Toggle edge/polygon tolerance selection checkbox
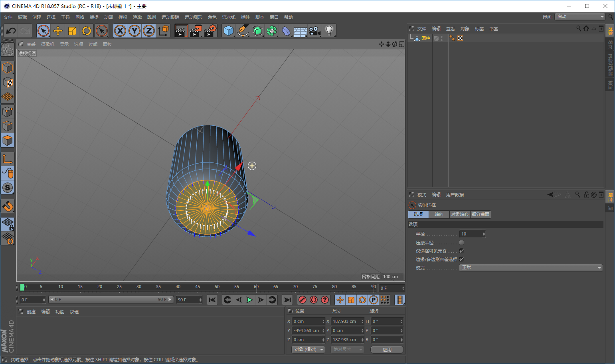 click(x=461, y=259)
